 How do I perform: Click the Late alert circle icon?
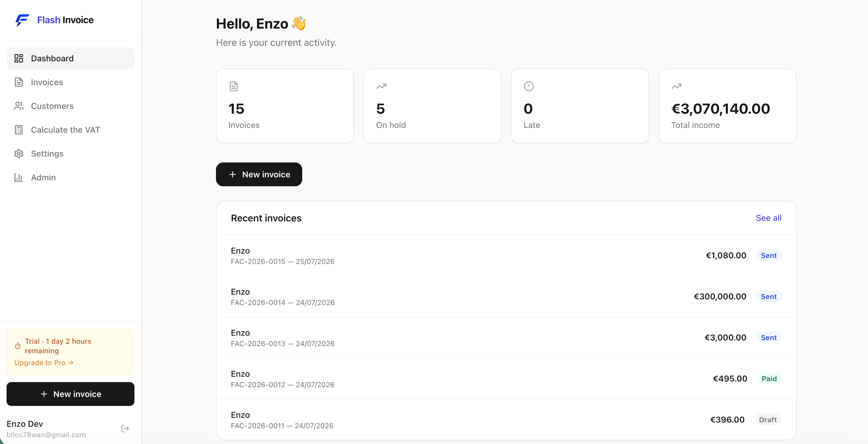529,86
